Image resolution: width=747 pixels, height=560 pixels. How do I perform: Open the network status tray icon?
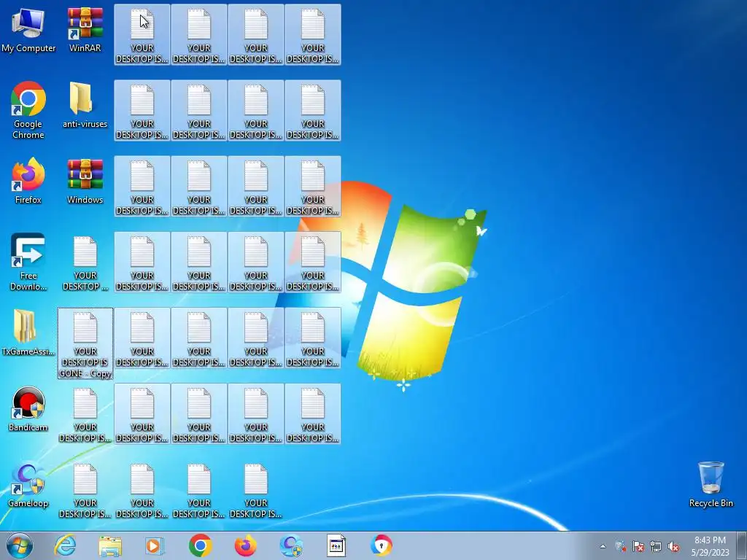[x=656, y=546]
